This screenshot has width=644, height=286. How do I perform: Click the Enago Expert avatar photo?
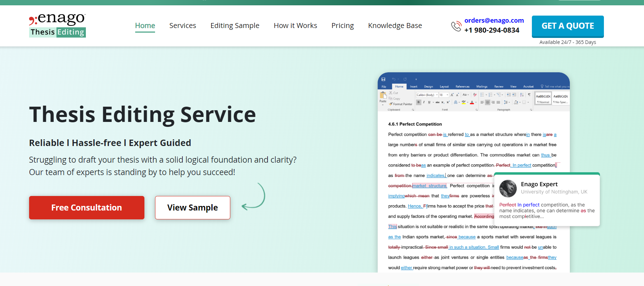(x=508, y=189)
